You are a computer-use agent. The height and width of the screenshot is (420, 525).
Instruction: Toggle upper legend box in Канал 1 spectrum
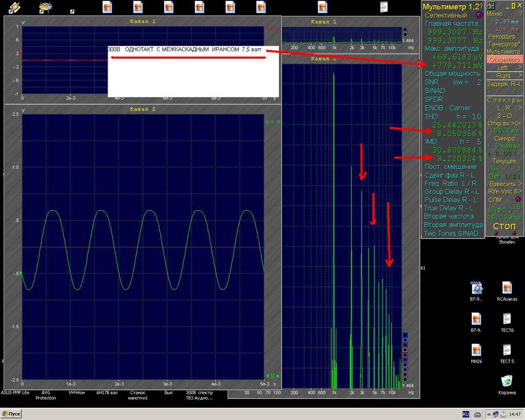coord(405,29)
